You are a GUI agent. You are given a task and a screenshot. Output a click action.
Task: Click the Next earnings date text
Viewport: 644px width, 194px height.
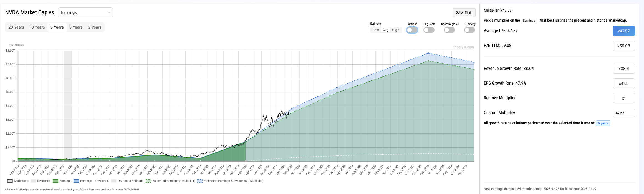coord(540,189)
